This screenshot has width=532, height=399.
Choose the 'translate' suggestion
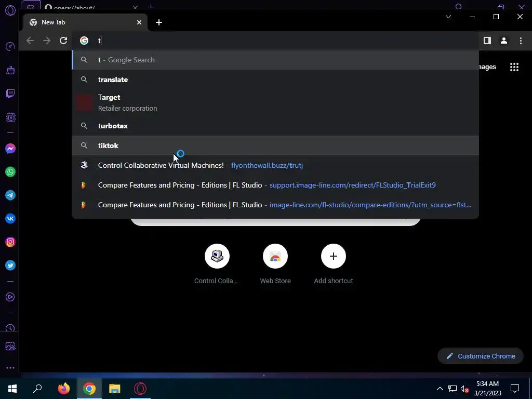coord(275,79)
